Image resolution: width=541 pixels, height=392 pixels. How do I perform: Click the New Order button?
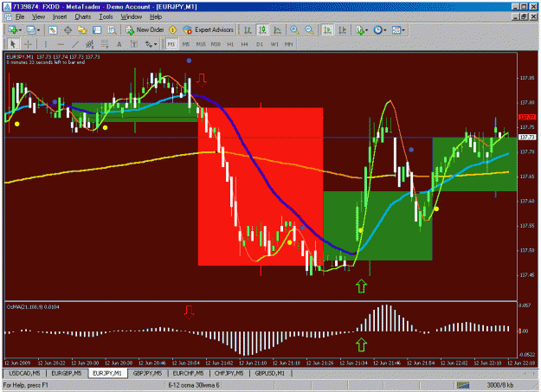click(x=145, y=30)
